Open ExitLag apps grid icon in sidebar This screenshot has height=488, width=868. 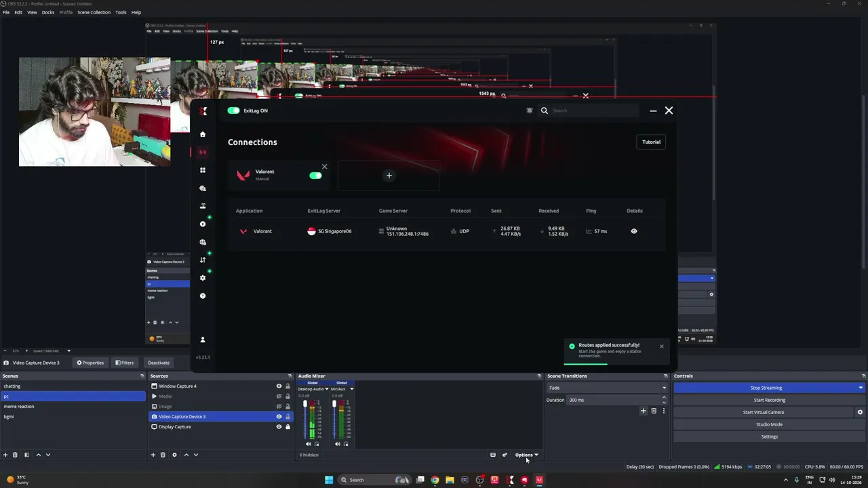click(202, 170)
